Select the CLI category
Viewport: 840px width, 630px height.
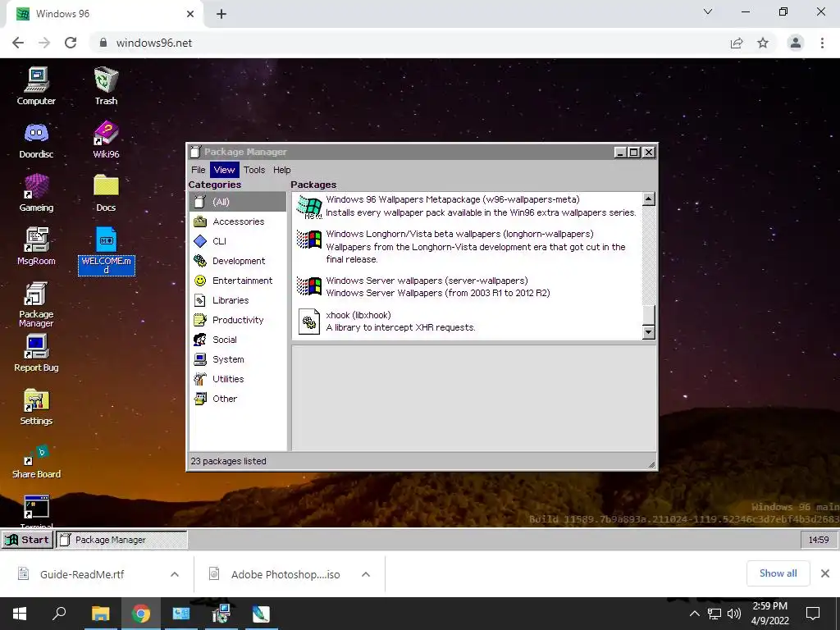238,241
